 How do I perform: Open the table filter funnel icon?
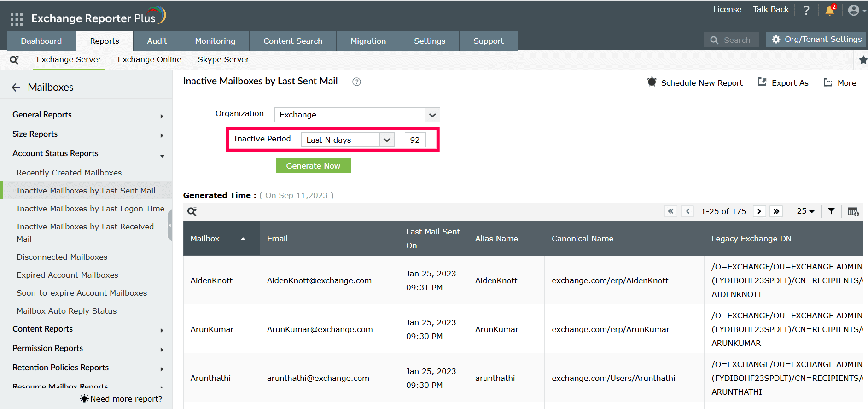click(x=831, y=211)
